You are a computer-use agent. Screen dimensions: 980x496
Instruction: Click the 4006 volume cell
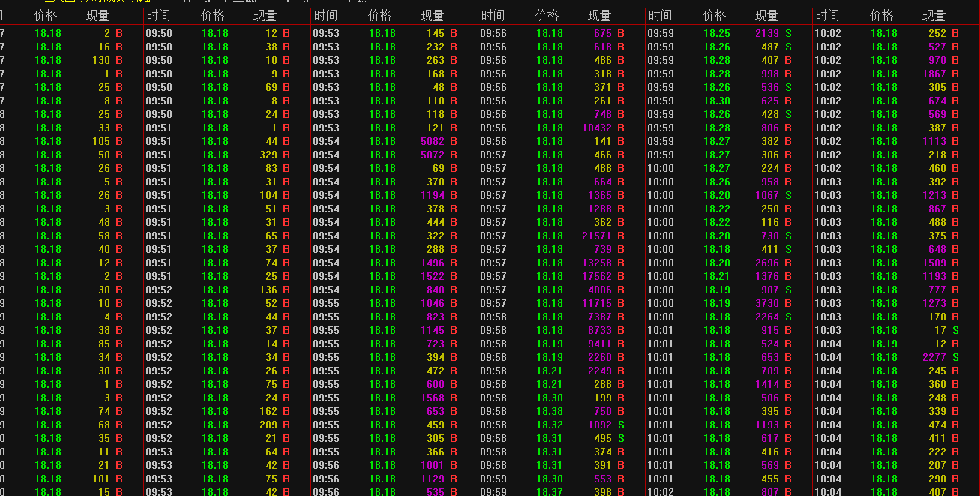(x=600, y=290)
